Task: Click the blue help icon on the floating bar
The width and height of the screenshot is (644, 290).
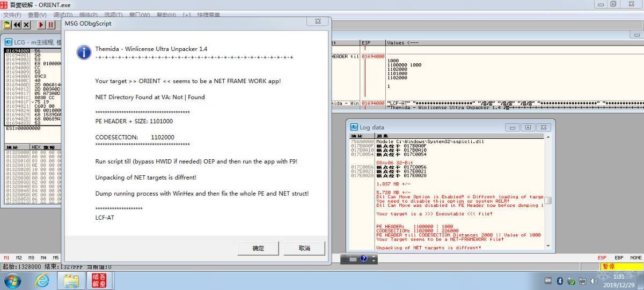Action: tap(363, 259)
